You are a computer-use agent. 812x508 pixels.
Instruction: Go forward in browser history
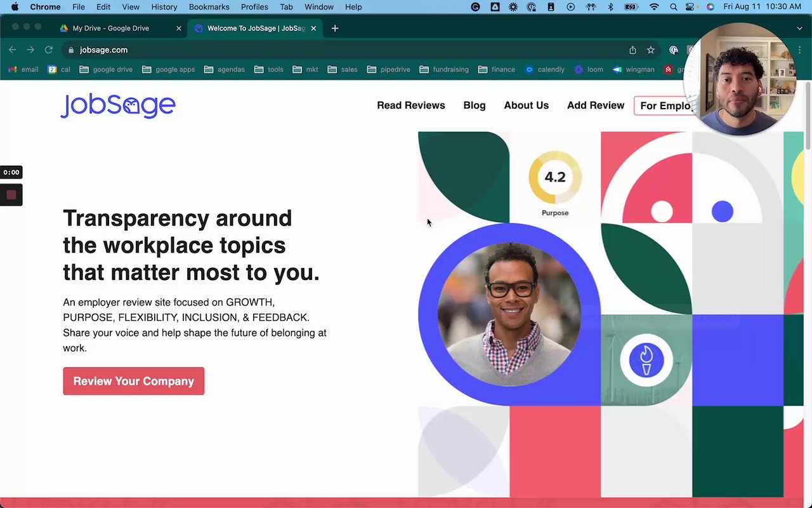click(x=30, y=50)
